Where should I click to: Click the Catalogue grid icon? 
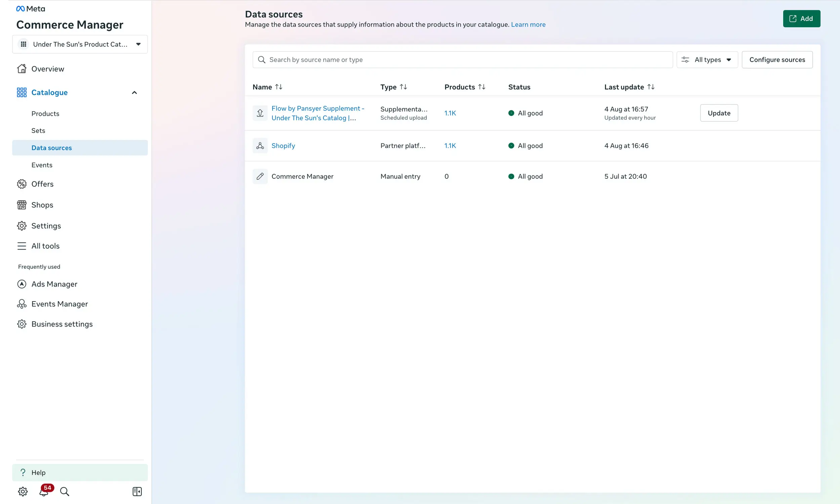click(22, 92)
